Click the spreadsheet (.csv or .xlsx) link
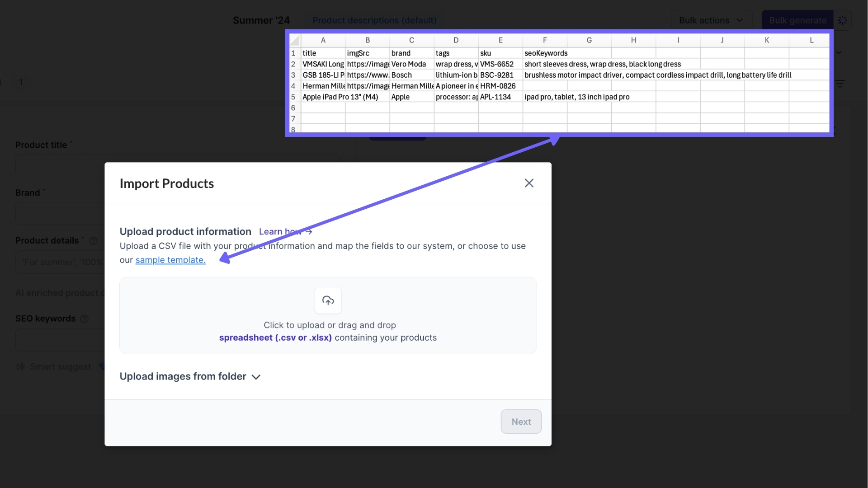The image size is (868, 488). (275, 338)
